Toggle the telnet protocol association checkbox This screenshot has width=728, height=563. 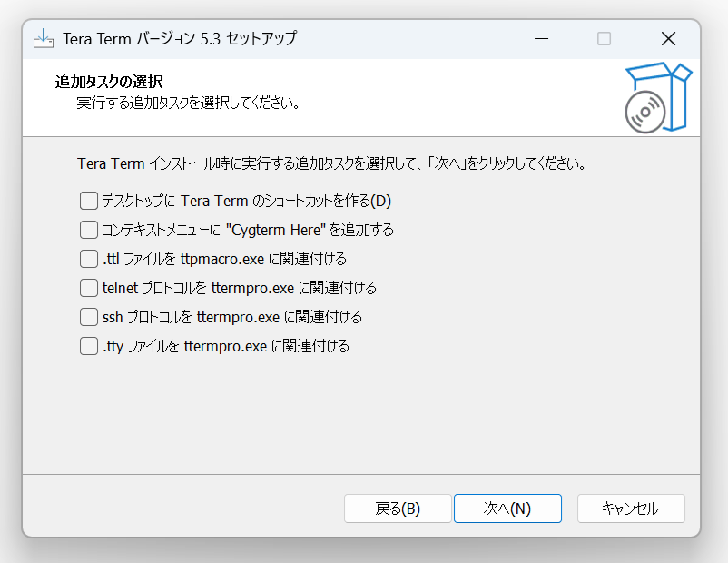tap(89, 288)
